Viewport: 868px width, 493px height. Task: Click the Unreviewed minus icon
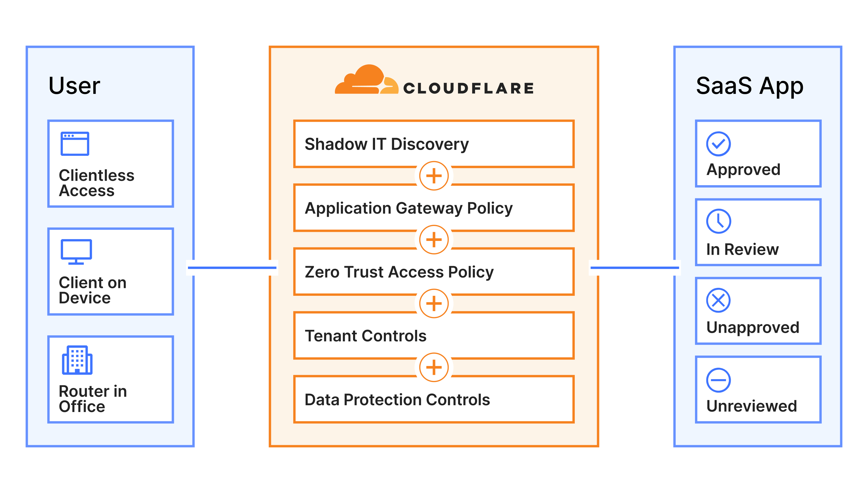[x=718, y=380]
